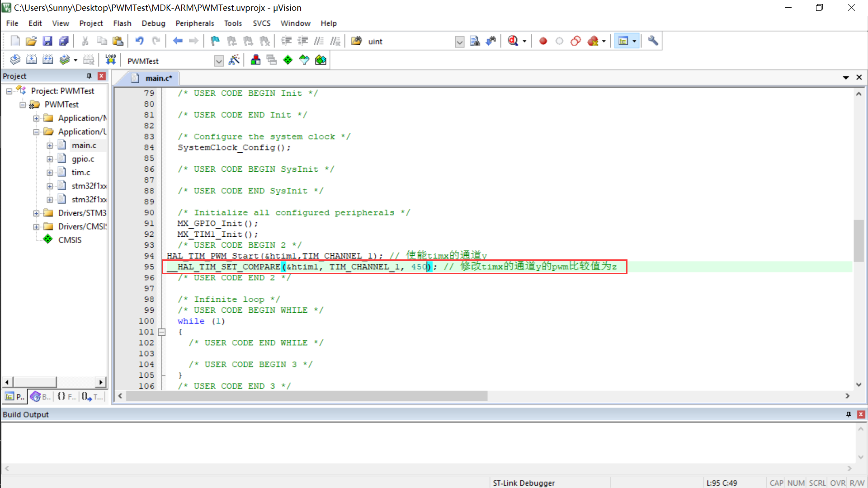
Task: Click the ST-Link Debugger status bar text
Action: [x=523, y=483]
